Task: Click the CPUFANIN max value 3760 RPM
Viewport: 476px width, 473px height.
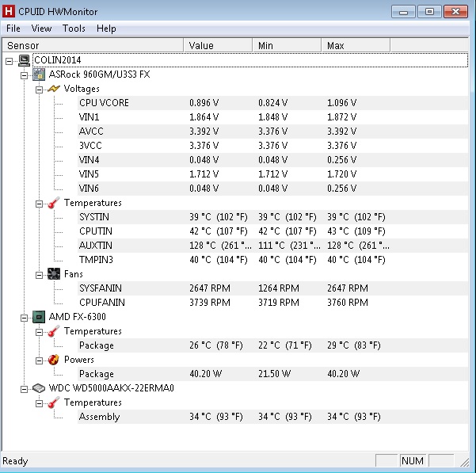Action: [347, 303]
